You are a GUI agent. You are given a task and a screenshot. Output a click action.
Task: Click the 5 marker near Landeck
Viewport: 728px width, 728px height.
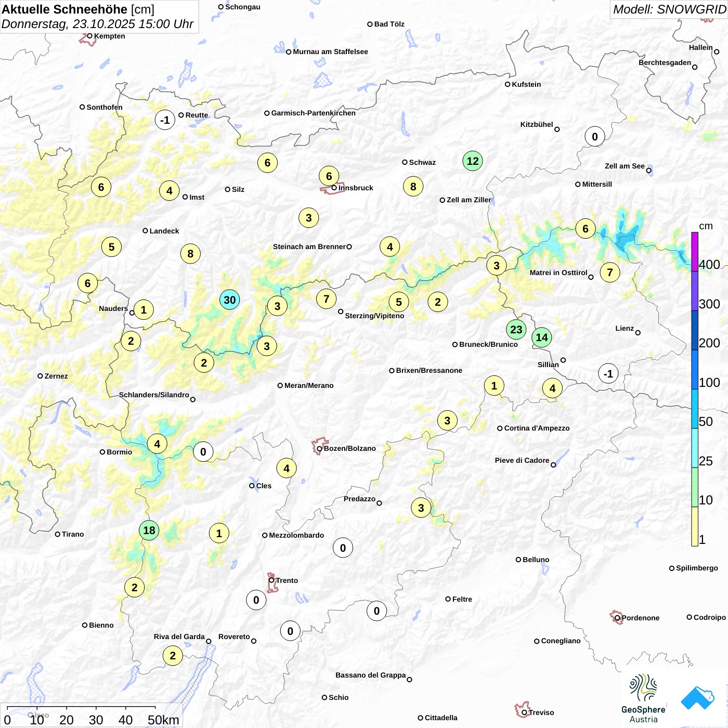(x=111, y=246)
